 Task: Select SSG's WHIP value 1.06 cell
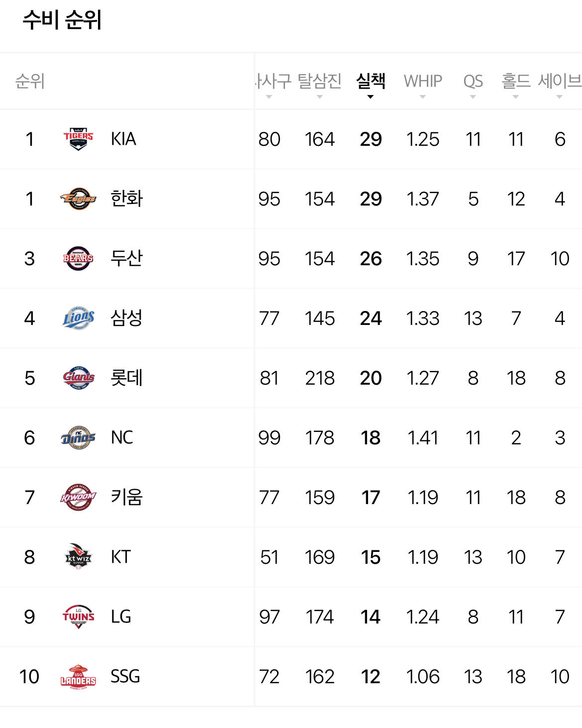[423, 677]
